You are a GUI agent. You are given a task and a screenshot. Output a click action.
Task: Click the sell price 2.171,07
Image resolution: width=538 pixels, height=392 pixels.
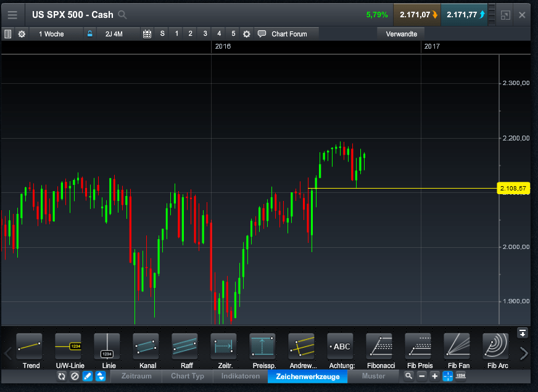[x=417, y=15]
